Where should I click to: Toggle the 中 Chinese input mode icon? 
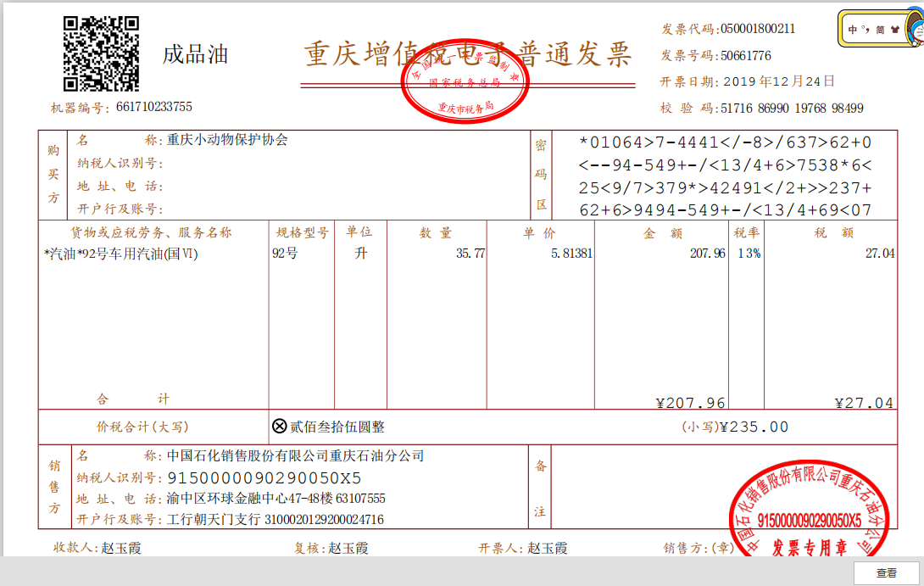click(x=852, y=30)
